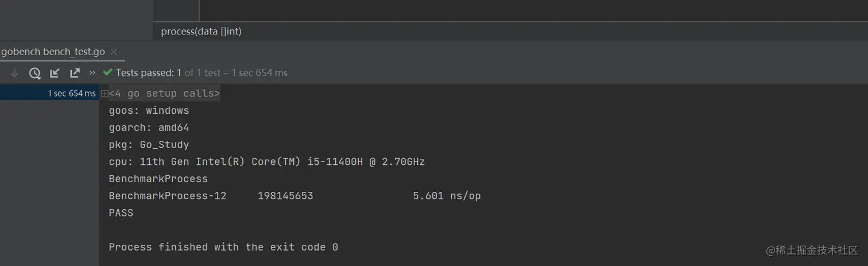Click the process(data []int) breadcrumb
Image resolution: width=868 pixels, height=266 pixels.
tap(201, 32)
